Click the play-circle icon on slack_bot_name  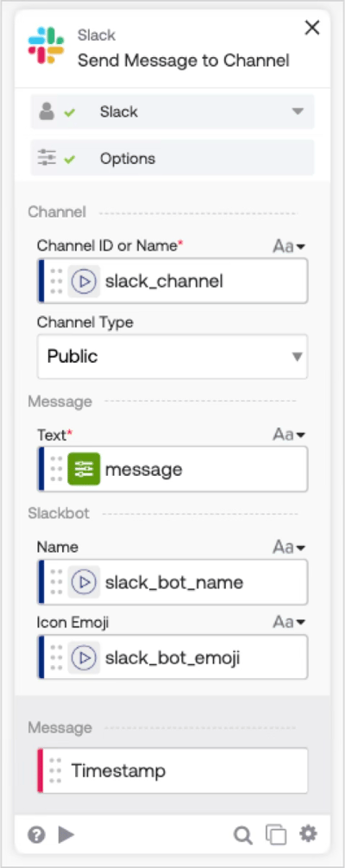84,582
